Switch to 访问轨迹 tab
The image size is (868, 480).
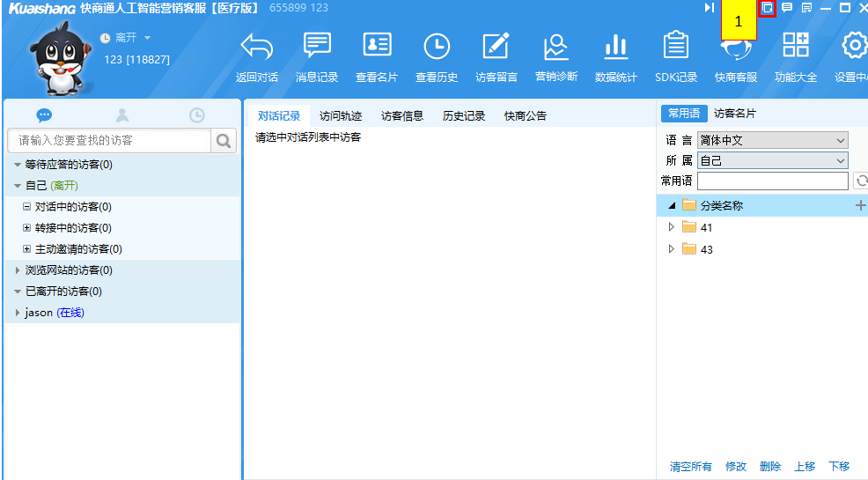(x=341, y=115)
